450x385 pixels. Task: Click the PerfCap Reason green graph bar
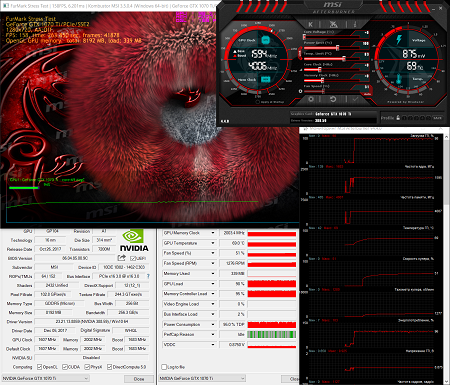(272, 334)
